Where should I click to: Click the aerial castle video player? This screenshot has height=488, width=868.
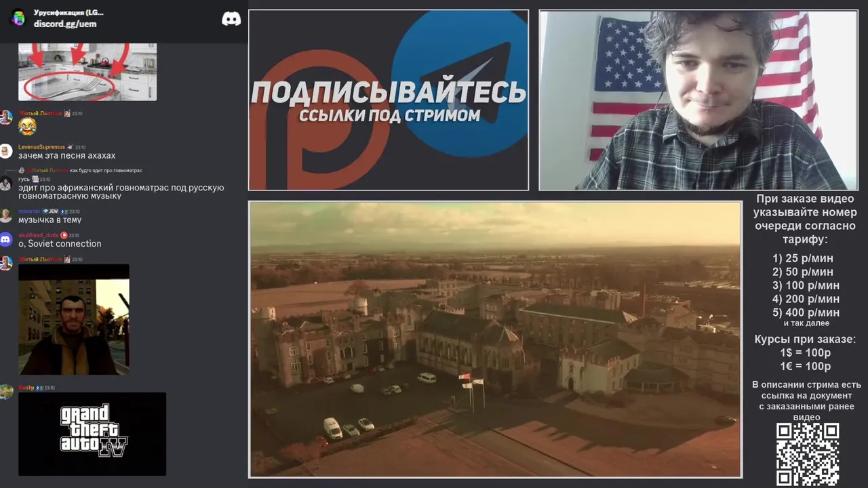click(495, 339)
